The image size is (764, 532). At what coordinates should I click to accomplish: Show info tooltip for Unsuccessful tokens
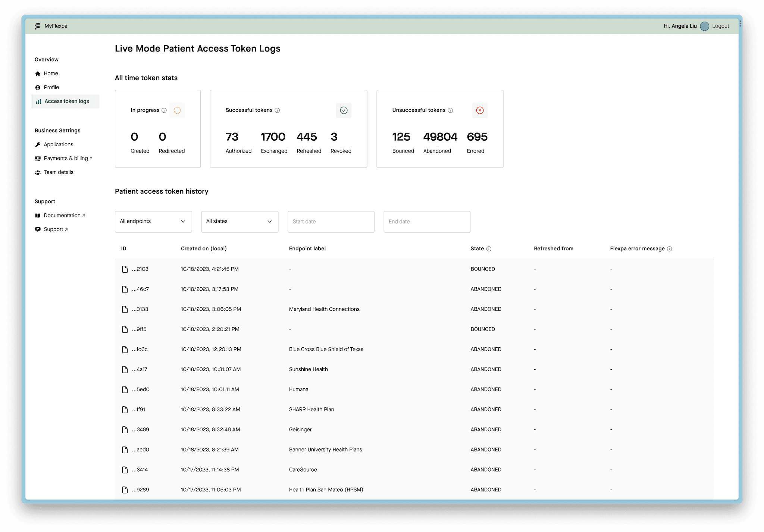point(450,110)
